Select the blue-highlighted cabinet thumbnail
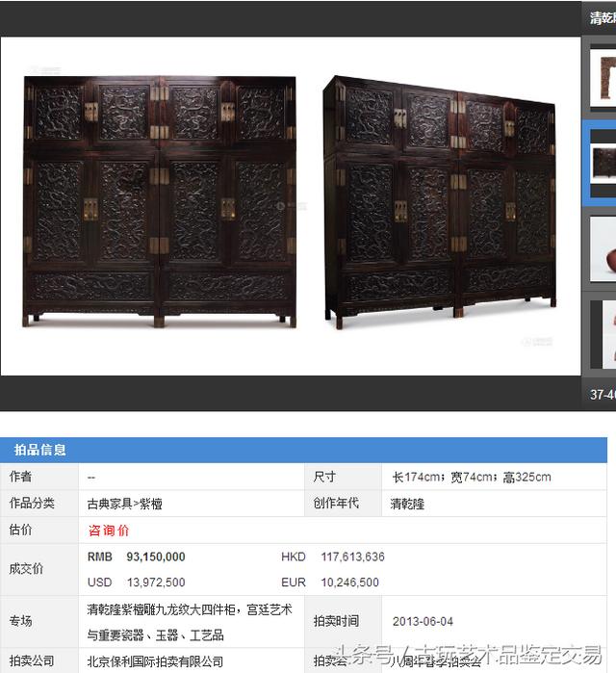This screenshot has height=673, width=616. point(603,165)
